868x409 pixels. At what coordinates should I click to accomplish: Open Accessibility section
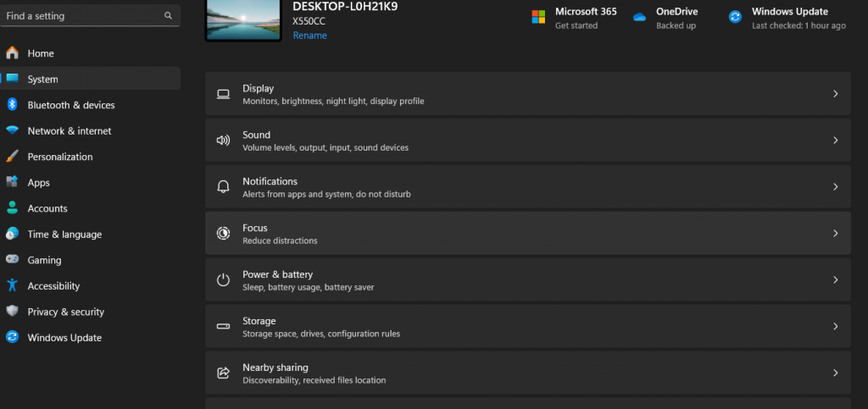click(x=90, y=285)
